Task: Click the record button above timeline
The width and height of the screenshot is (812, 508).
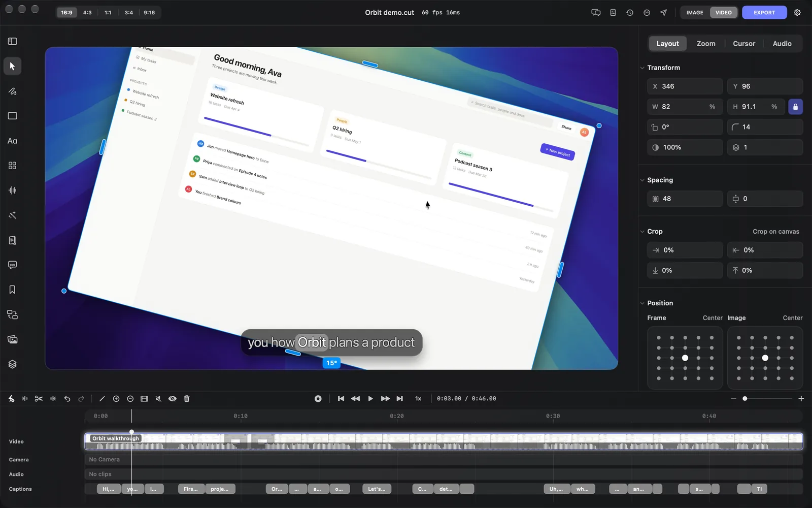Action: pyautogui.click(x=318, y=399)
